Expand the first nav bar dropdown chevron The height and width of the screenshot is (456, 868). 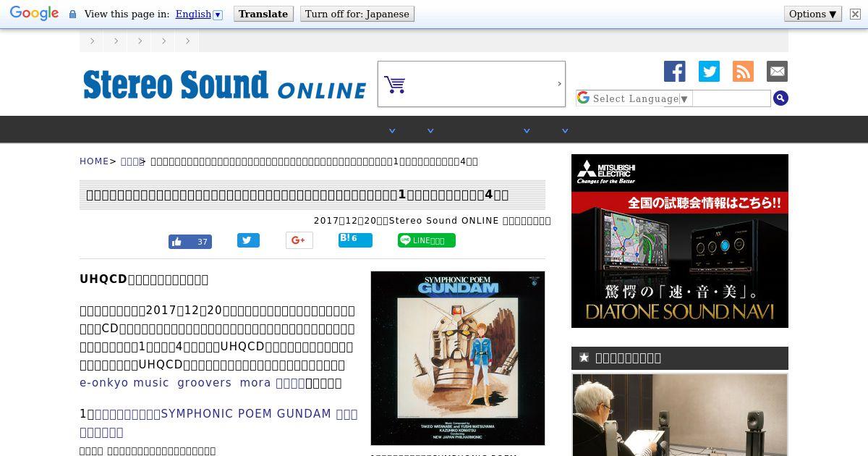pyautogui.click(x=392, y=131)
